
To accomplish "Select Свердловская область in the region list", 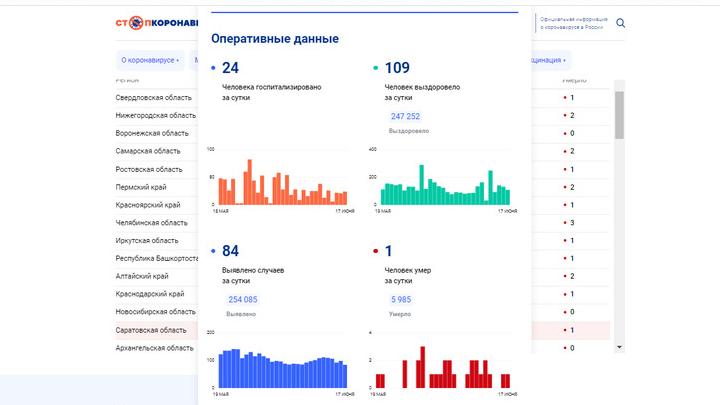I will (x=152, y=98).
